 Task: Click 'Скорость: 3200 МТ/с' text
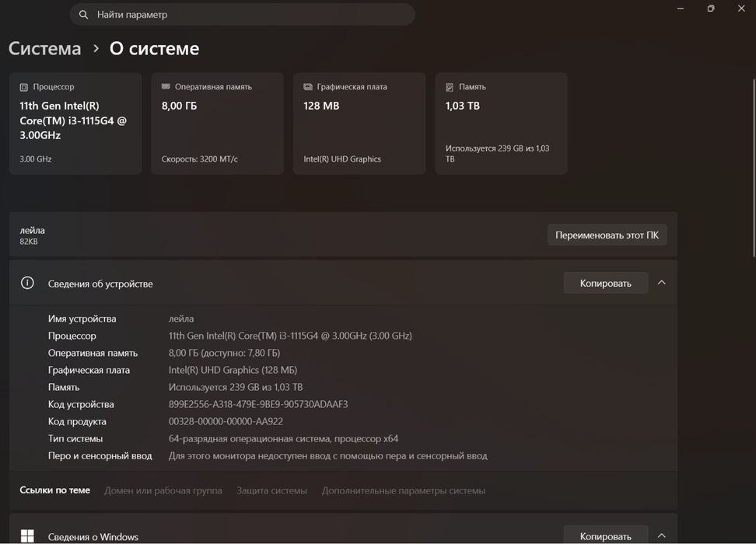(x=200, y=159)
